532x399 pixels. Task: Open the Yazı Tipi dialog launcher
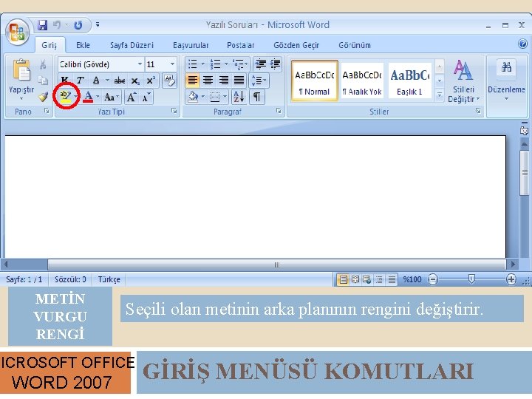point(174,111)
